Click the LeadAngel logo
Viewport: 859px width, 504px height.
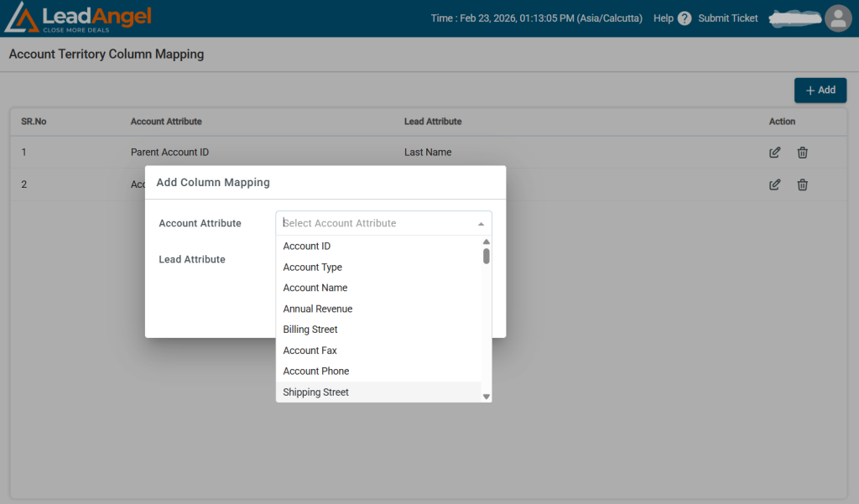coord(78,18)
